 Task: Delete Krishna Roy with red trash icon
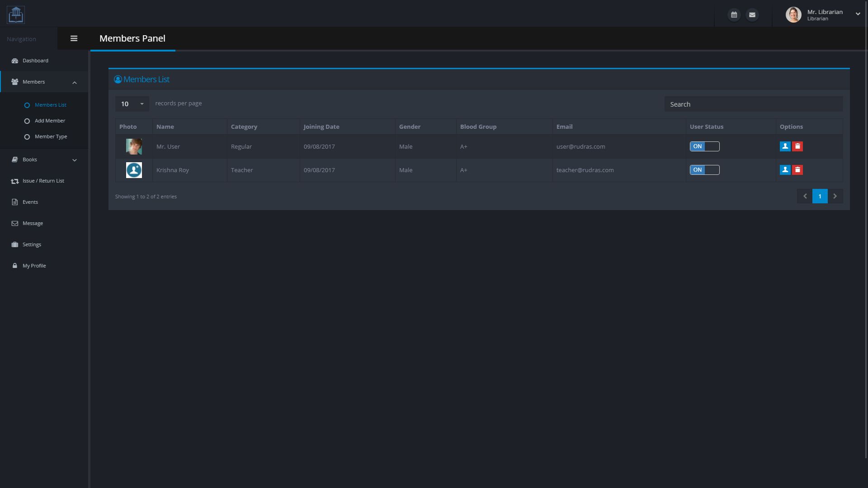[x=797, y=170]
